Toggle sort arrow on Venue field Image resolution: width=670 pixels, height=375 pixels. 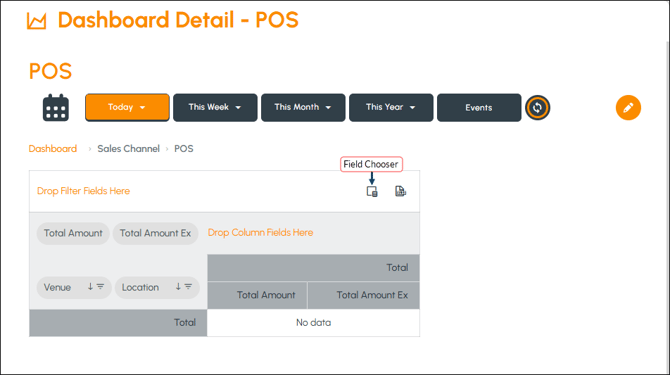90,287
